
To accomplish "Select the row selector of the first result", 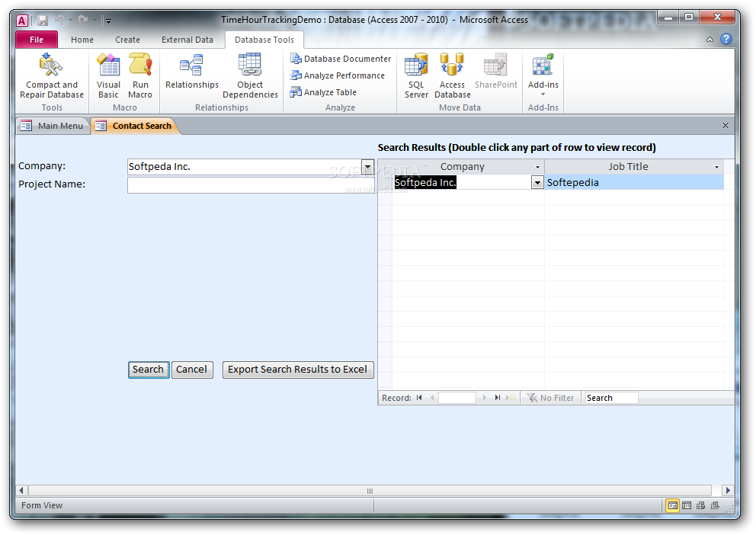I will tap(385, 182).
